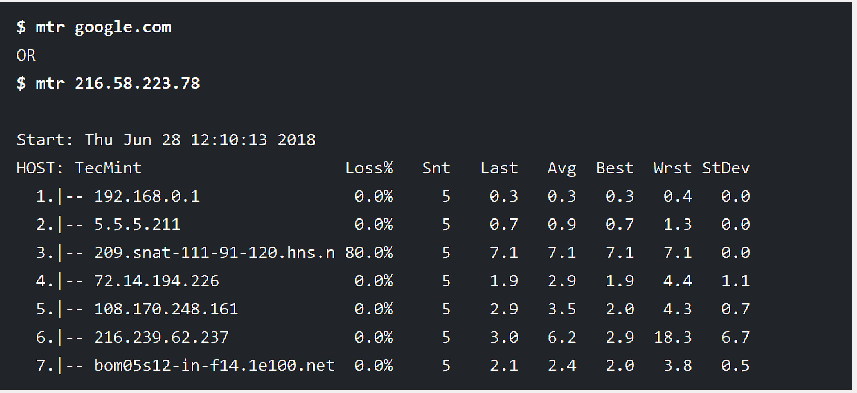Viewport: 857px width, 393px height.
Task: Click the 18.3 worst latency value
Action: click(673, 337)
